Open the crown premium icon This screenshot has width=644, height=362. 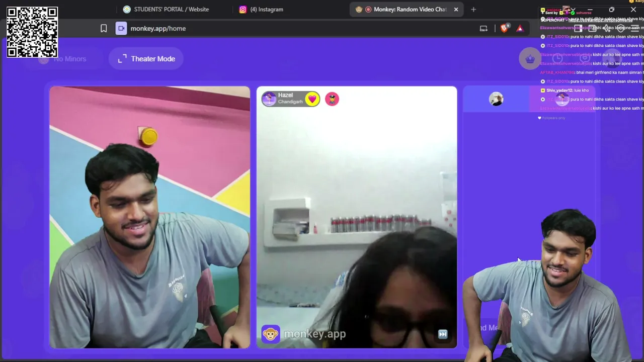click(530, 59)
